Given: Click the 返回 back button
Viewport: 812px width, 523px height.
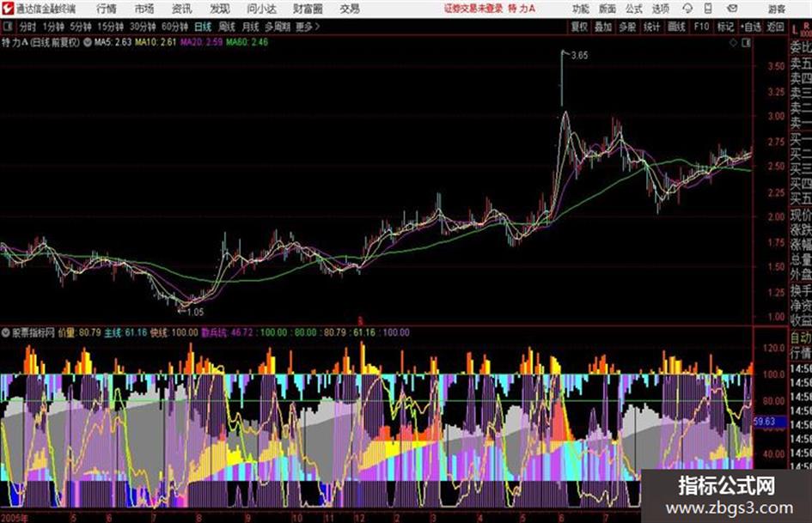Looking at the screenshot, I should pos(775,27).
